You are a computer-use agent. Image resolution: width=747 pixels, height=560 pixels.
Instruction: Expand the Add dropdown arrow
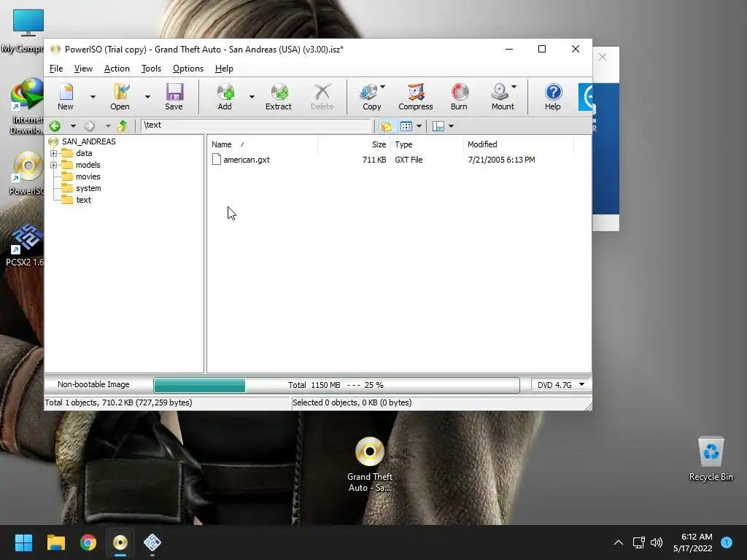pos(252,97)
